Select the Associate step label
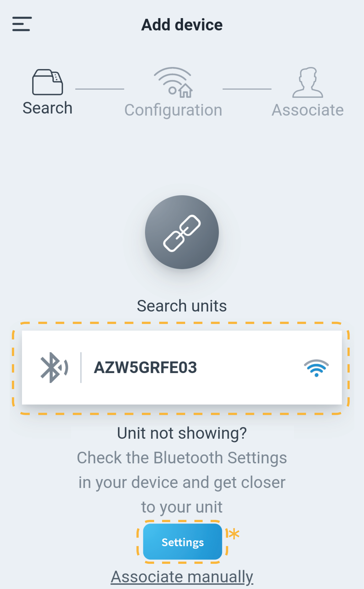 coord(308,110)
